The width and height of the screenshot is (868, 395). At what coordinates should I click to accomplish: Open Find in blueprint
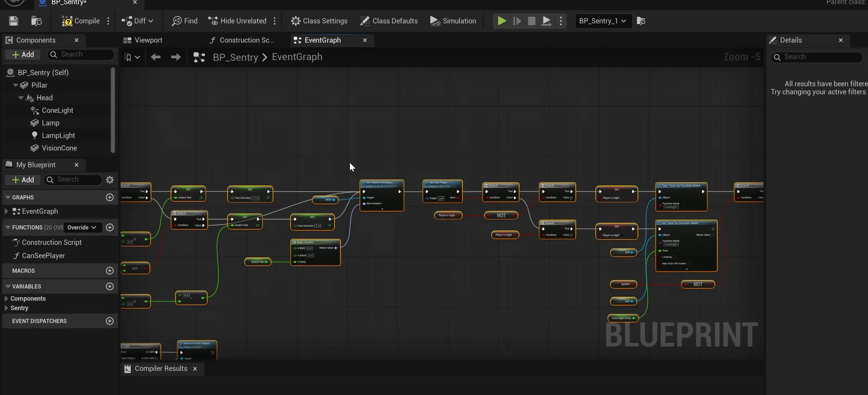pos(184,21)
